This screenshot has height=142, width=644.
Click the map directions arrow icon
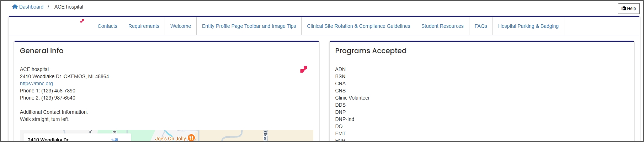click(115, 140)
